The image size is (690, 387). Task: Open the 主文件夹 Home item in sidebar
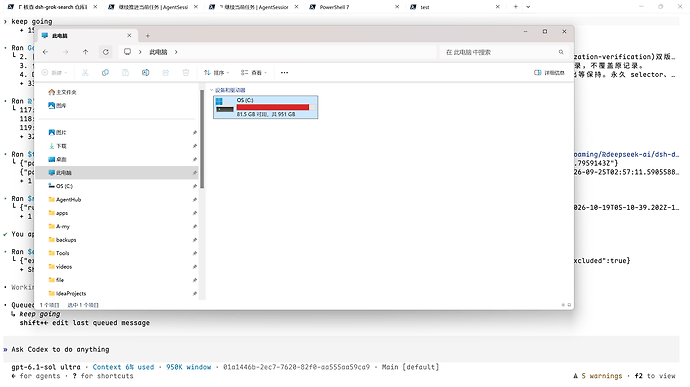click(x=62, y=92)
